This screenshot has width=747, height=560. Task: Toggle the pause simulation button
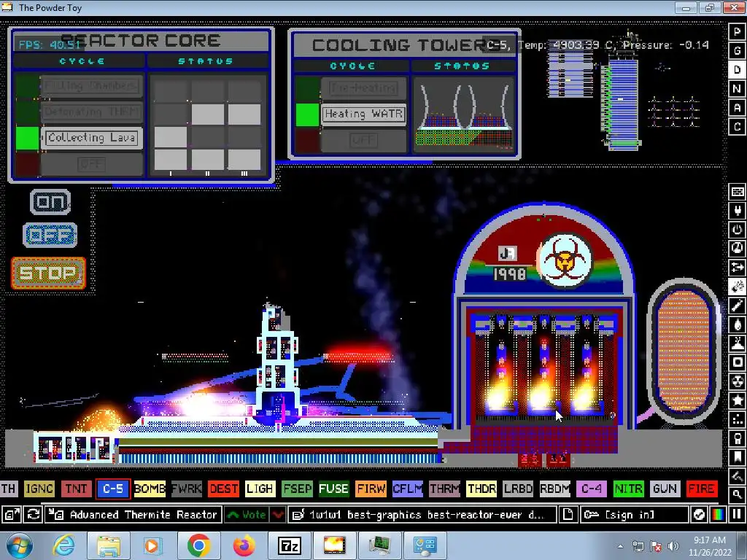coord(737,515)
